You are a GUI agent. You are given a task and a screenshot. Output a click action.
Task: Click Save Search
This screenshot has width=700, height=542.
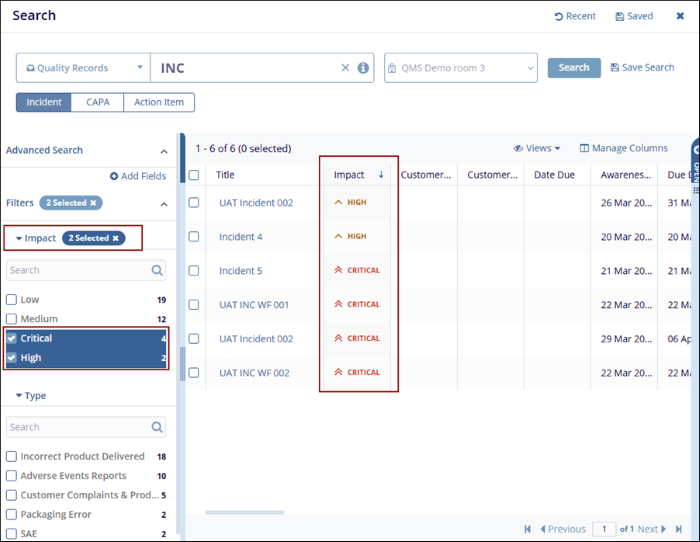tap(641, 68)
